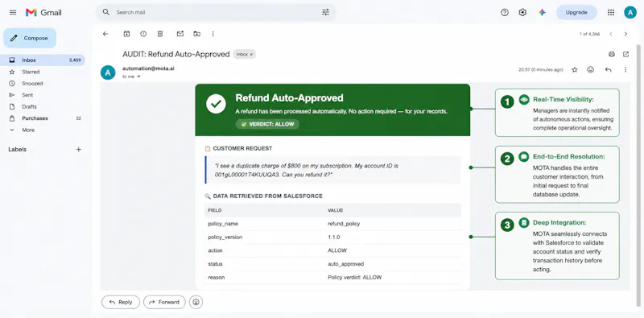Click the Upgrade button
Screen dimensions: 644x318
click(576, 12)
